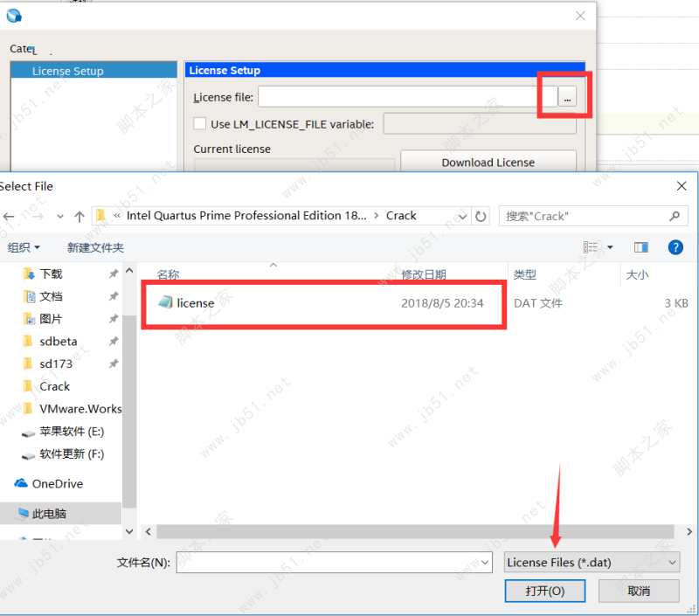Click the 3 KB size cell
The height and width of the screenshot is (616, 699).
tap(676, 303)
